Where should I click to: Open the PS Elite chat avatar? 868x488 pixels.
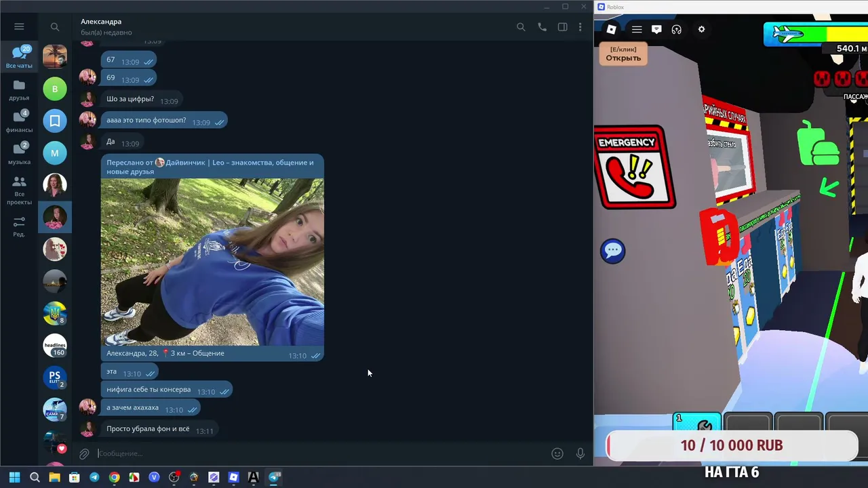point(55,378)
